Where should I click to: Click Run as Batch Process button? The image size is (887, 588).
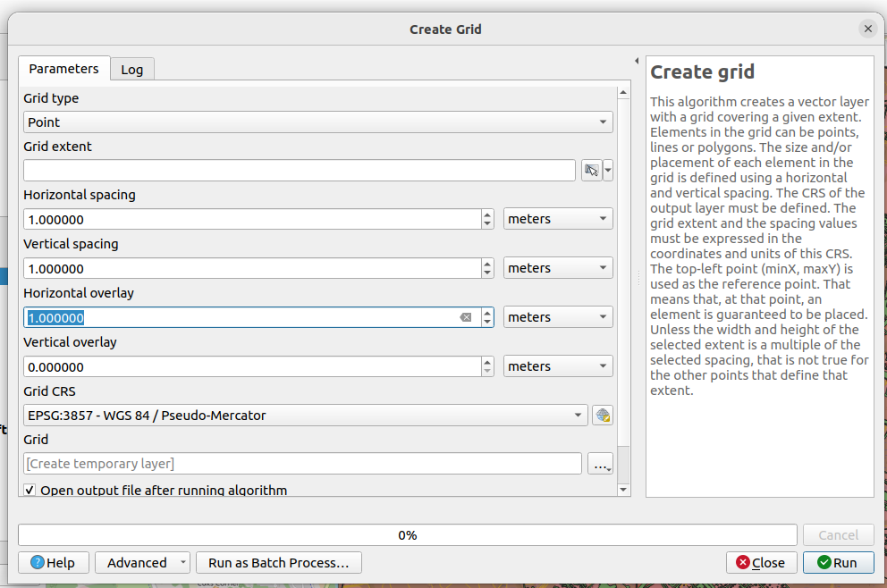pyautogui.click(x=278, y=563)
